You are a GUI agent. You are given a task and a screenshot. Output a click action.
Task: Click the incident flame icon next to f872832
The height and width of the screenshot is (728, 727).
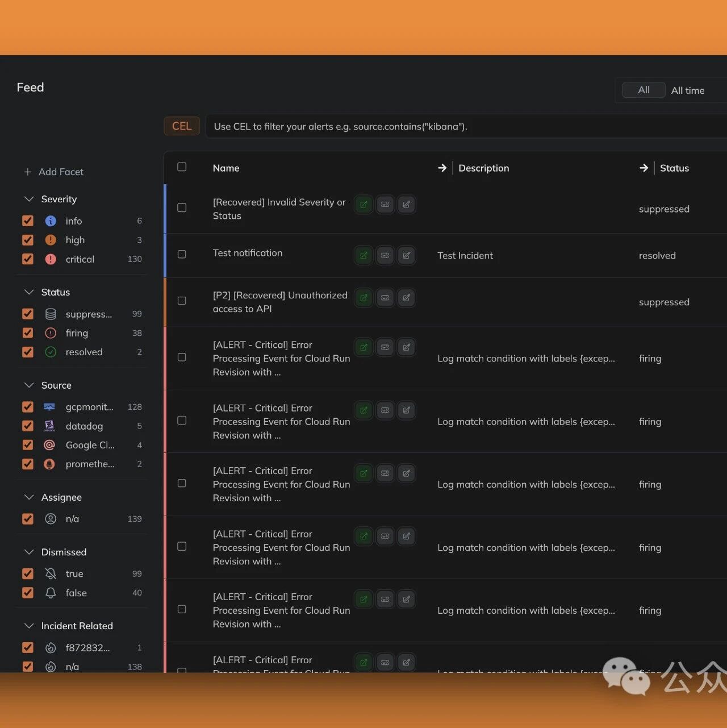point(51,648)
